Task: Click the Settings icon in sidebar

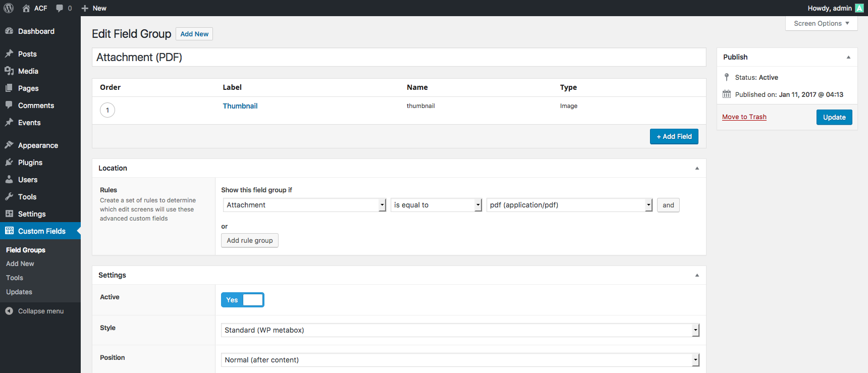Action: point(9,214)
